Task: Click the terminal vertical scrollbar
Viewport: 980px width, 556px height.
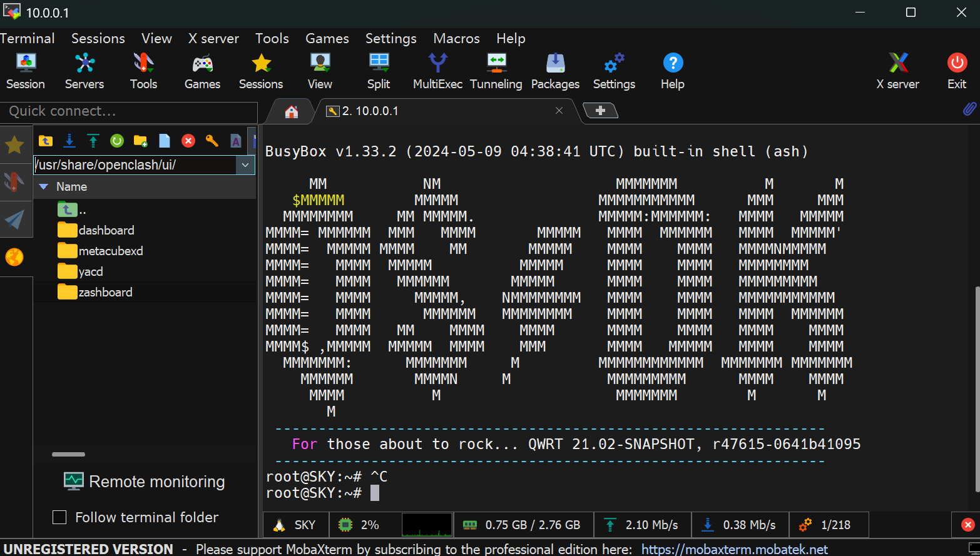Action: coord(976,388)
